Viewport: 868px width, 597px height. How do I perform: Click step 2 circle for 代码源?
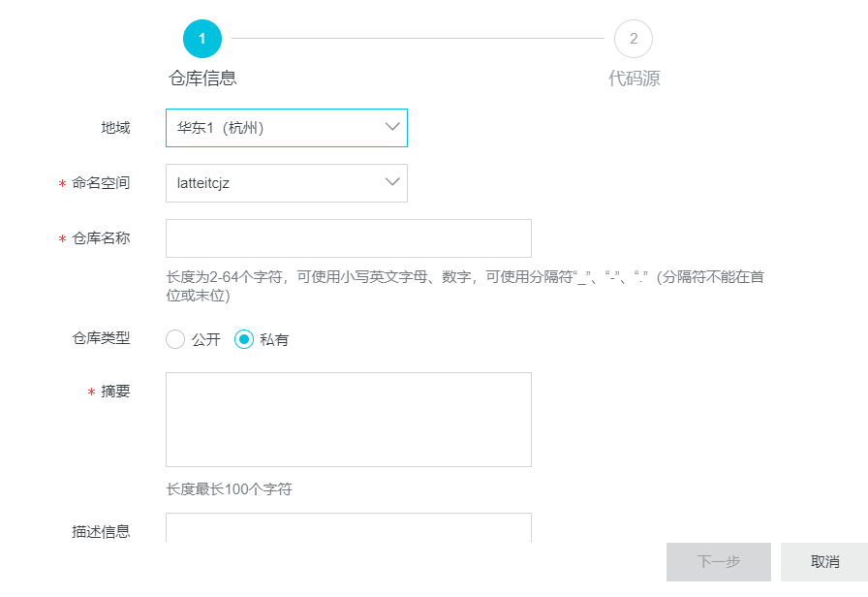pyautogui.click(x=635, y=39)
